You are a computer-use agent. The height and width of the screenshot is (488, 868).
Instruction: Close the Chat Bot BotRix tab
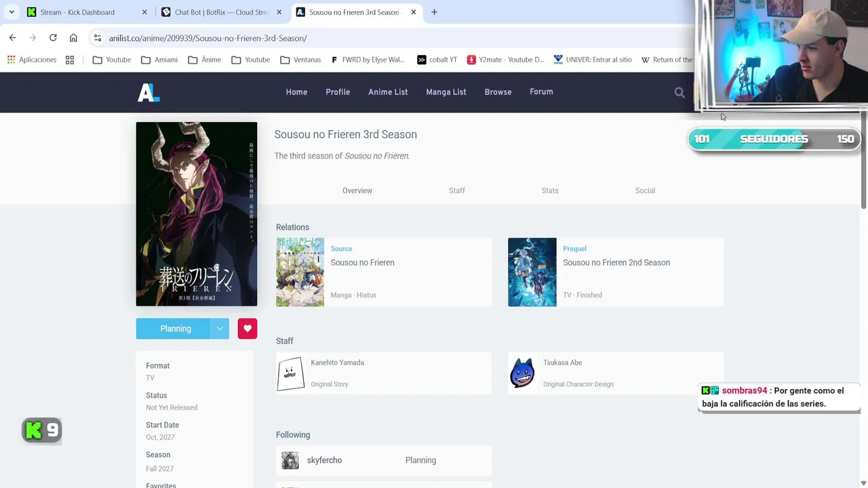point(279,12)
